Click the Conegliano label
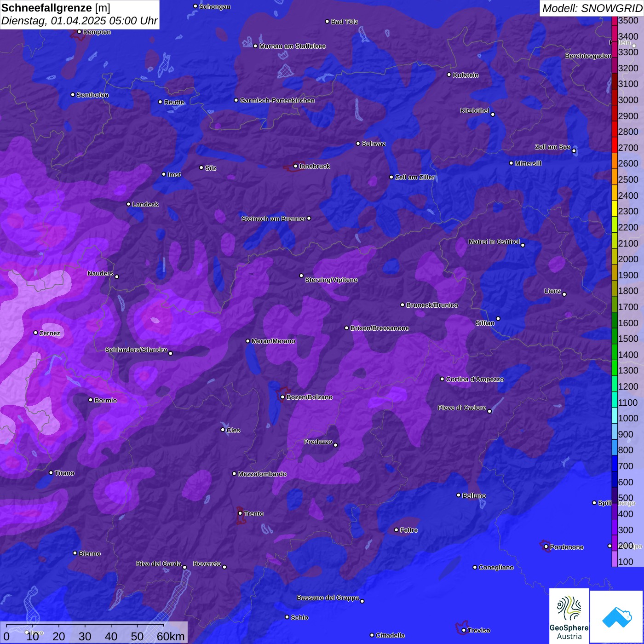The image size is (644, 644). [496, 567]
